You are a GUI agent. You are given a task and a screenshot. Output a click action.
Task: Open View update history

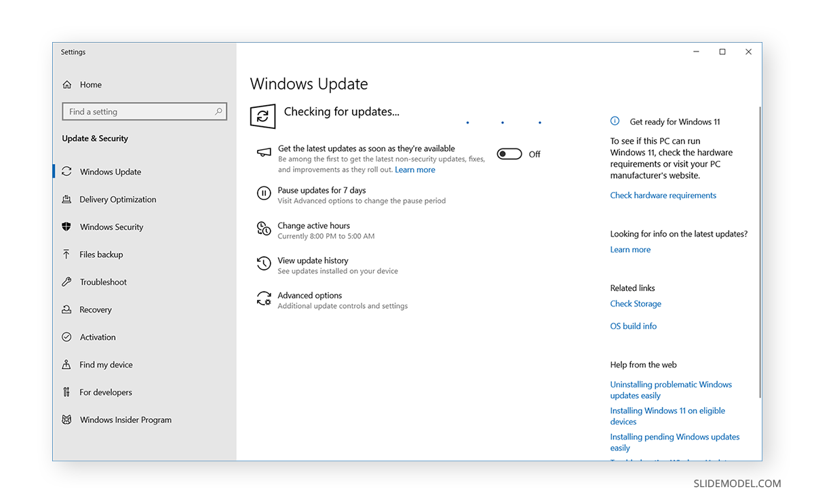313,260
